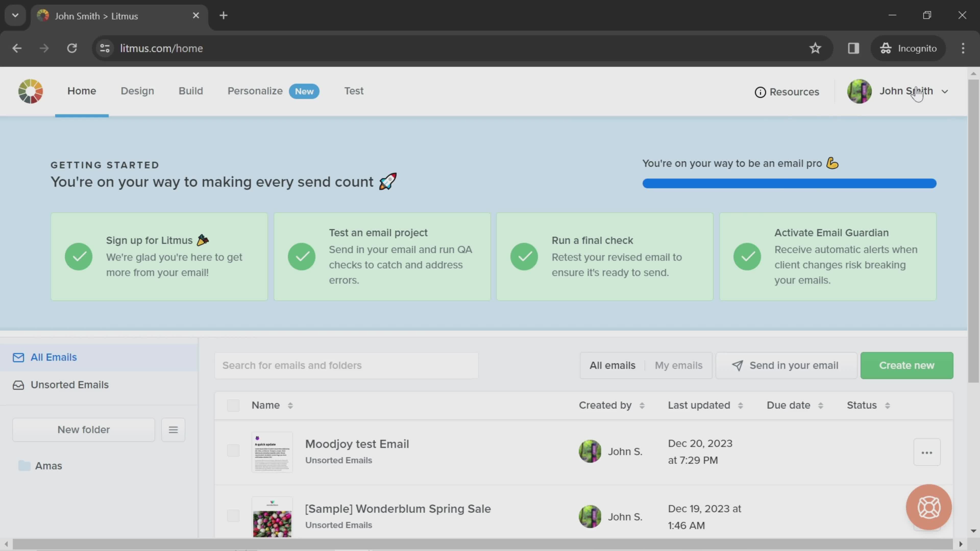
Task: Click the Litmus home logo icon
Action: click(30, 91)
